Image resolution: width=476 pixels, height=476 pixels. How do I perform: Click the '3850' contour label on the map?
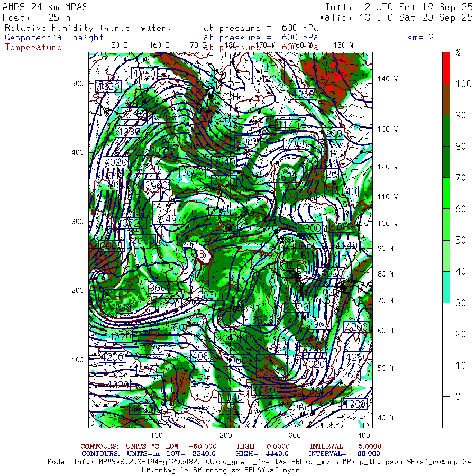tap(209, 295)
